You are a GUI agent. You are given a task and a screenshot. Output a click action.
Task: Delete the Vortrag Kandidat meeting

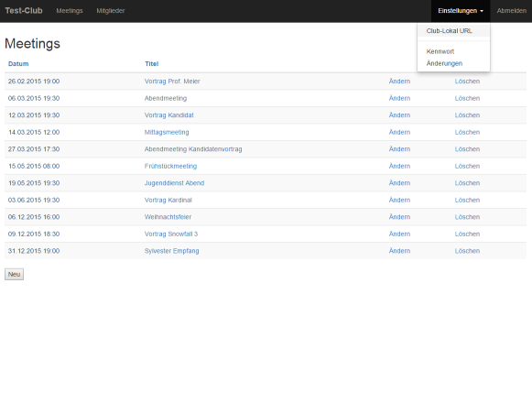pos(467,115)
